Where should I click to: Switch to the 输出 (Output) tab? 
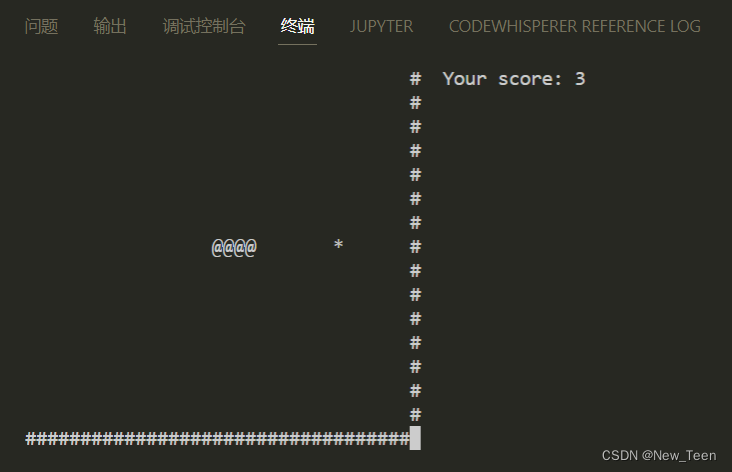(110, 26)
